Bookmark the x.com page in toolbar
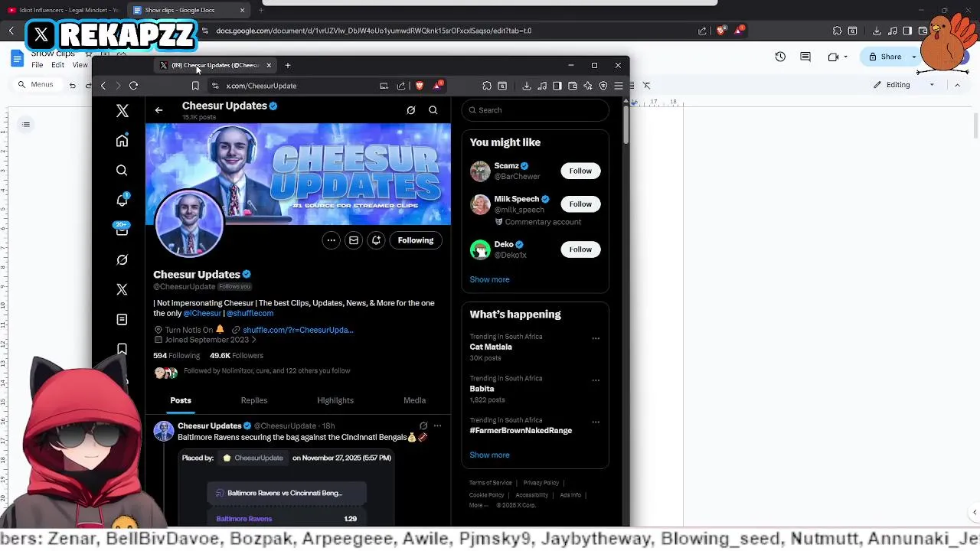This screenshot has width=980, height=551. (195, 86)
